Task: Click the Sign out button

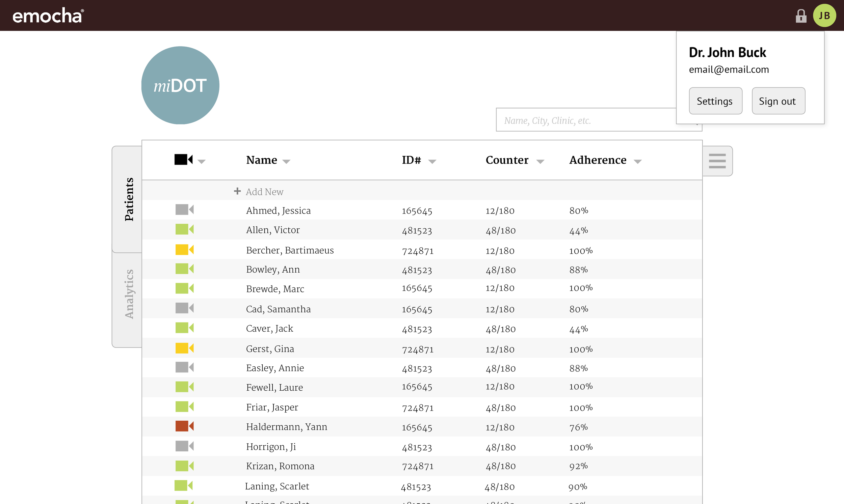Action: coord(778,101)
